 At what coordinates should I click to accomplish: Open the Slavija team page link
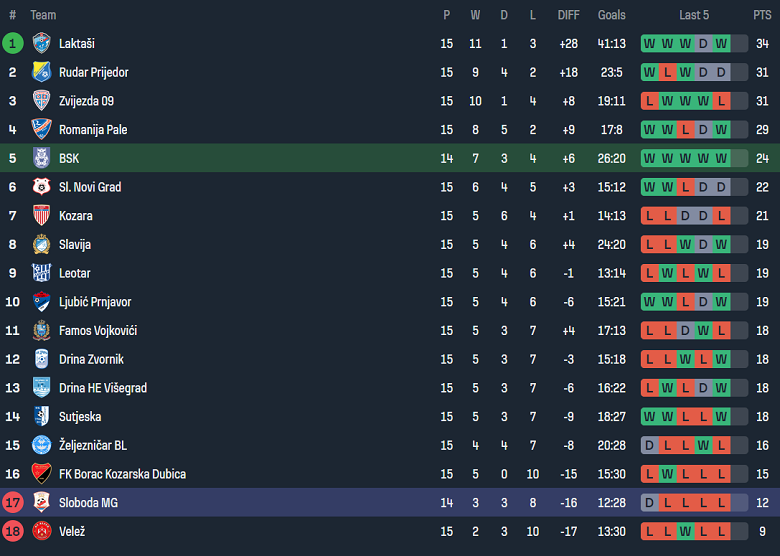76,244
